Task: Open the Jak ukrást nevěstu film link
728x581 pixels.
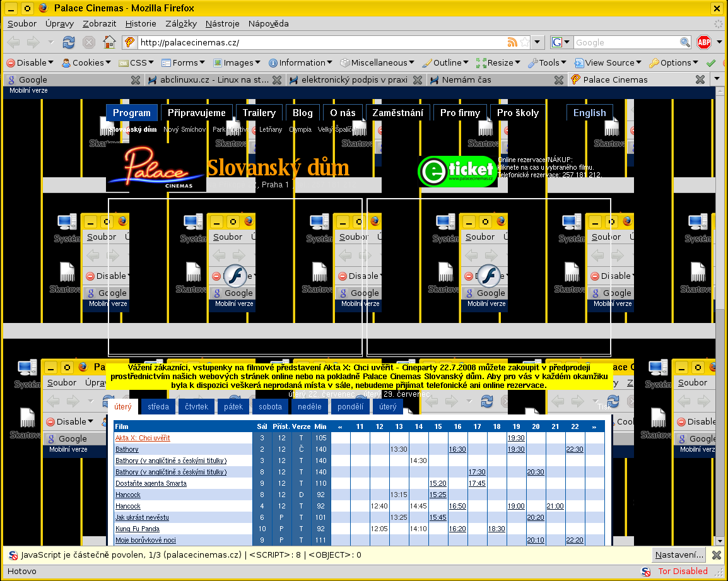Action: point(142,517)
